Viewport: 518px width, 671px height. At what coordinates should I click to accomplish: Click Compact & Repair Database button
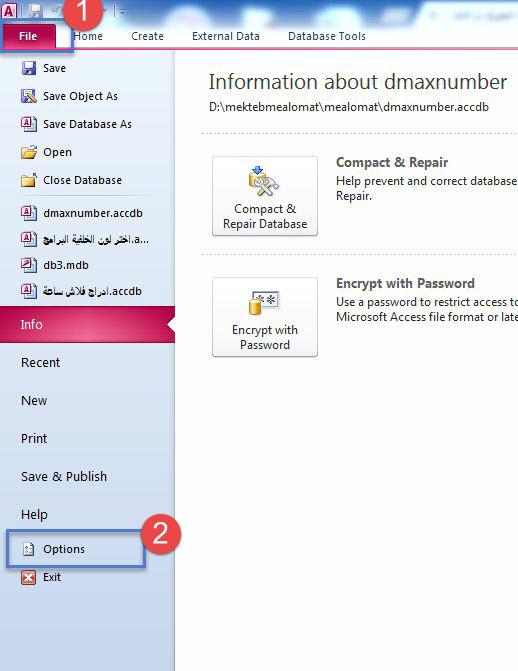265,196
